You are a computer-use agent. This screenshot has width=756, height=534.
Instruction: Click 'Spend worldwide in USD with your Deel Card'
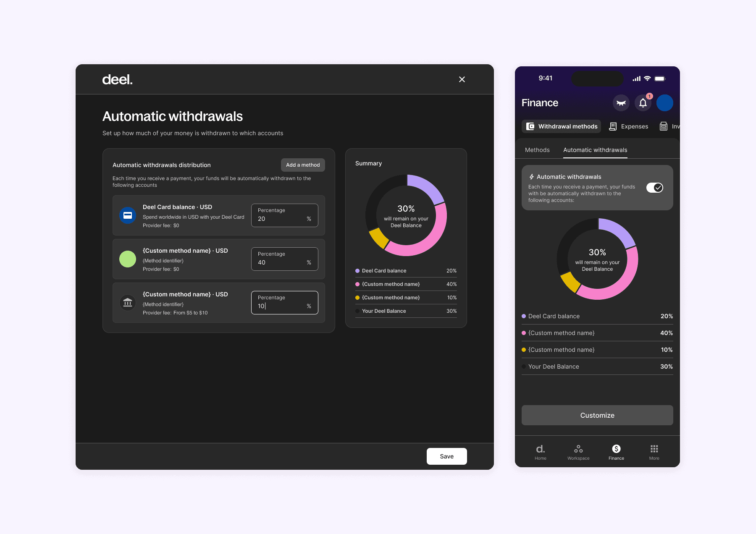click(193, 217)
